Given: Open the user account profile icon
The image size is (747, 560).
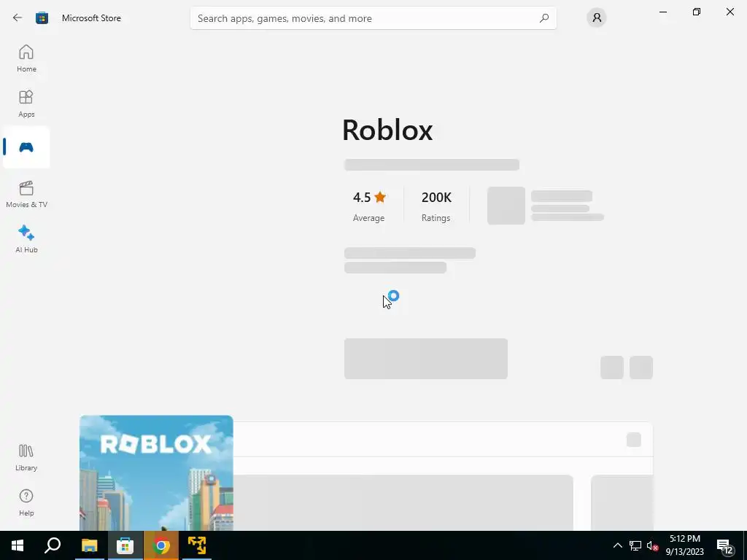Looking at the screenshot, I should coord(597,18).
